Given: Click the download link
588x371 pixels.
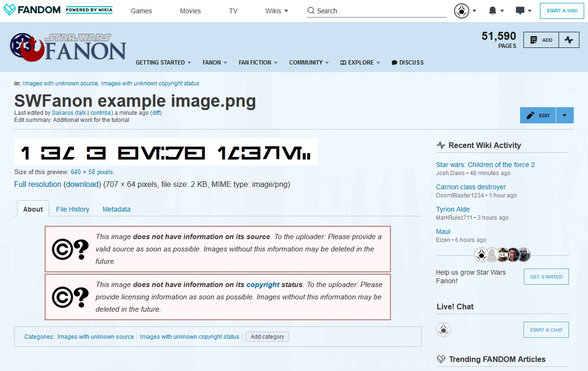Looking at the screenshot, I should click(x=82, y=184).
